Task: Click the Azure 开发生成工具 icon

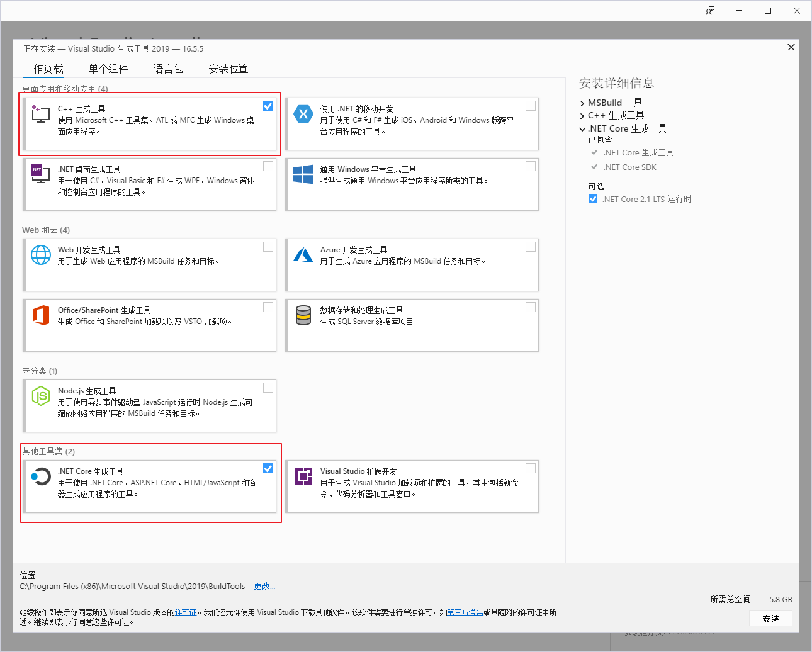Action: pos(303,254)
